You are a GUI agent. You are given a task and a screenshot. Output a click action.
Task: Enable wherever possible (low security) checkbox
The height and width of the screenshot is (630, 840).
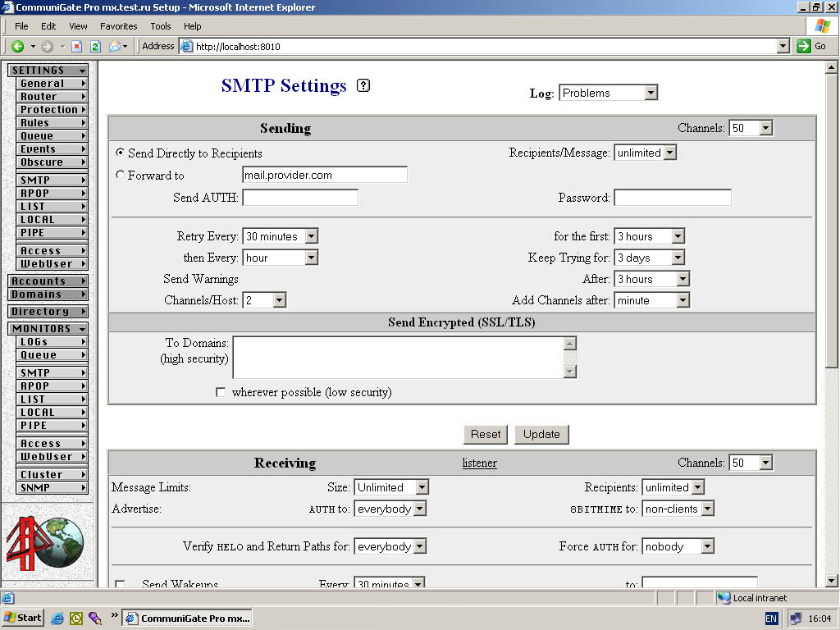point(221,392)
